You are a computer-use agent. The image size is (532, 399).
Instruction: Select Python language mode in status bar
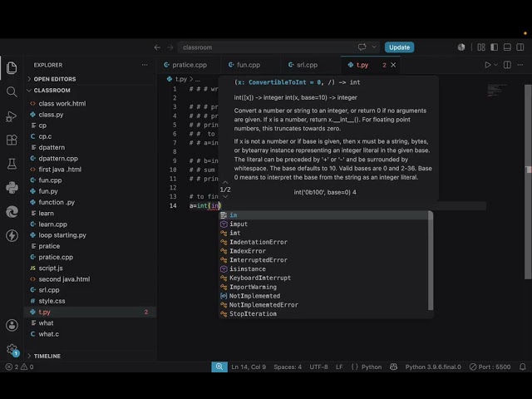click(x=372, y=367)
